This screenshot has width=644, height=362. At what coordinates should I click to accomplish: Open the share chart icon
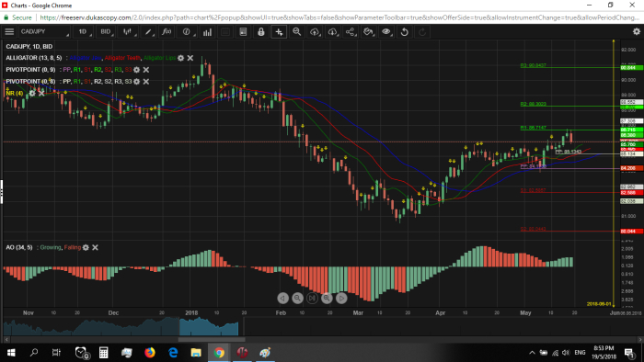tap(351, 31)
